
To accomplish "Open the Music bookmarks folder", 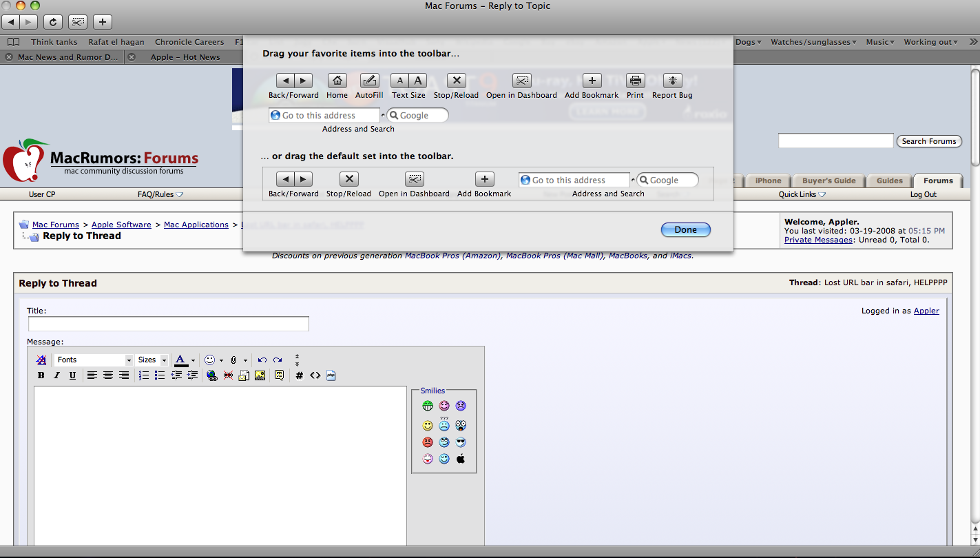I will tap(880, 42).
